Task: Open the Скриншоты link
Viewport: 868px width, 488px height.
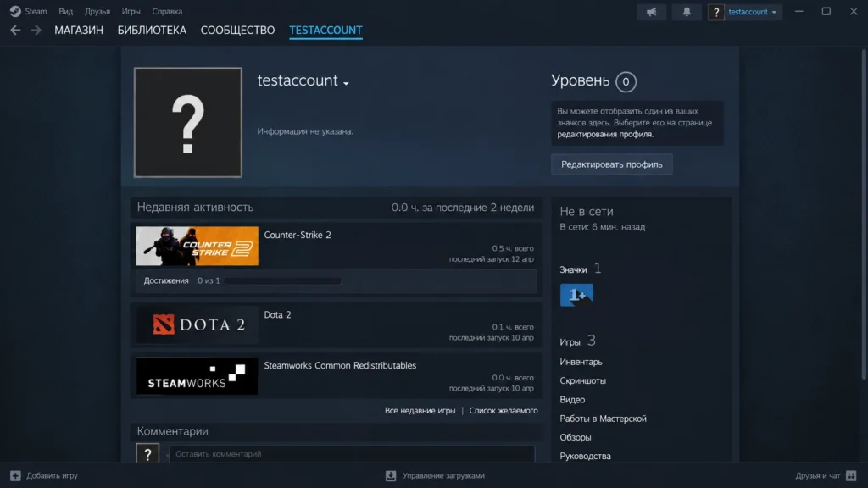Action: (582, 380)
